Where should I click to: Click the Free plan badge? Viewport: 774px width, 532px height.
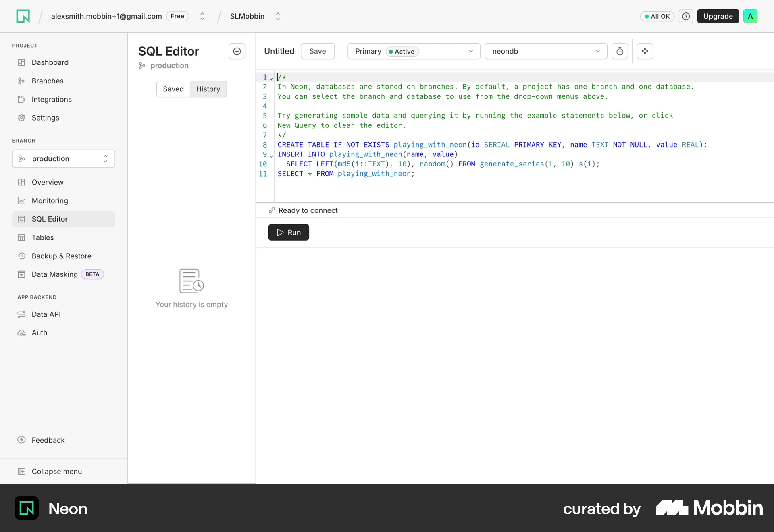tap(177, 16)
